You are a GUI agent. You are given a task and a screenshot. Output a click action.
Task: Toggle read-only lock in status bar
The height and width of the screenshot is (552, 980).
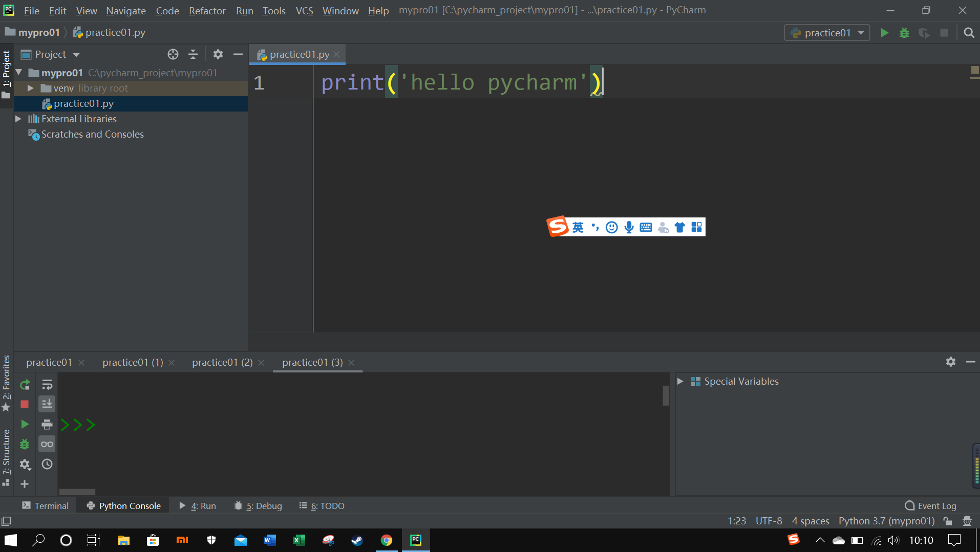(948, 521)
